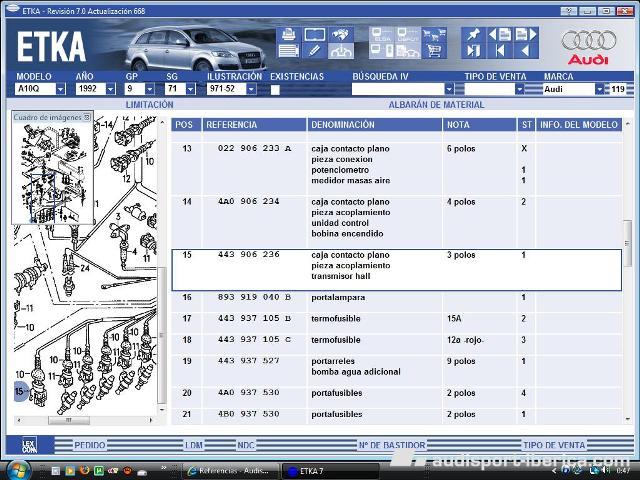Click the NDC button

click(246, 445)
